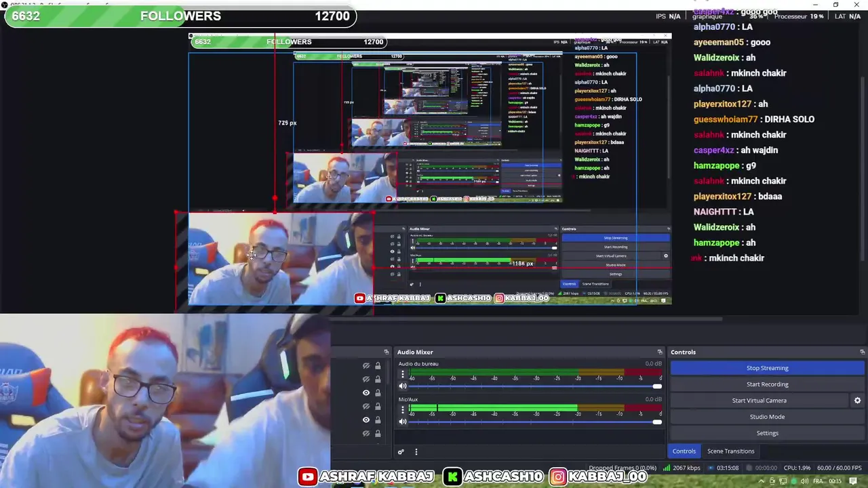Show the fourth source row's crossed eye
The image size is (868, 488).
[x=366, y=407]
